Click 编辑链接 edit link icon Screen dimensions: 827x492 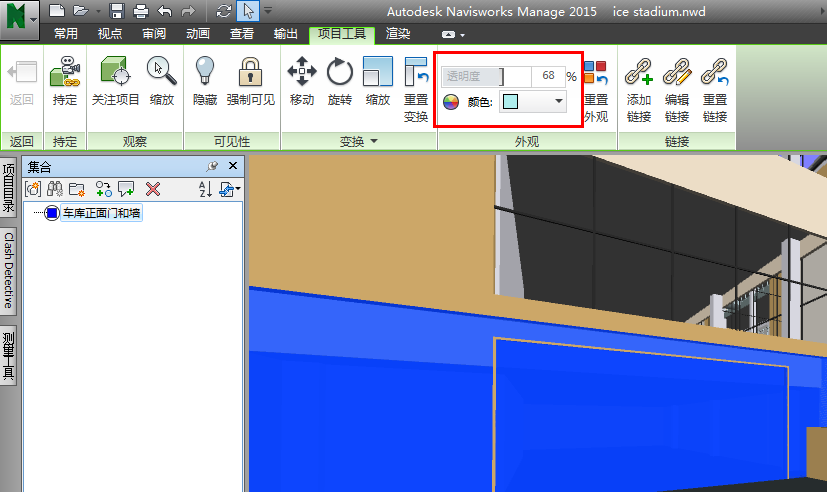[x=677, y=72]
